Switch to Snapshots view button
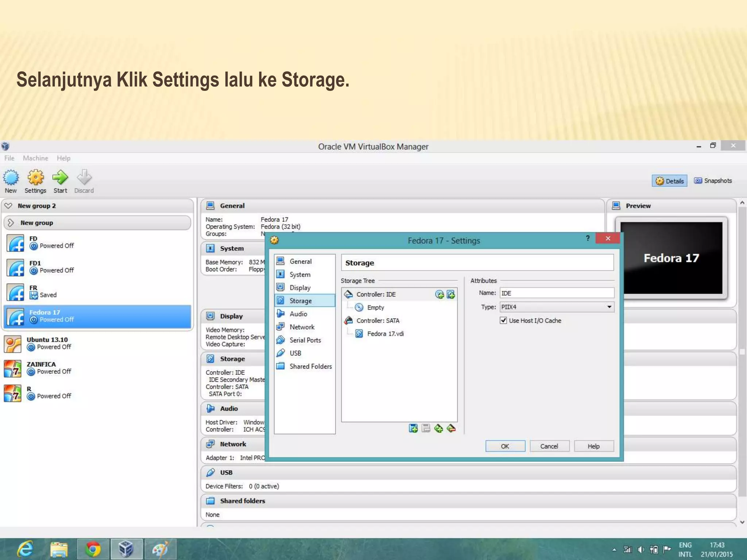Screen dimensions: 747x560 coord(713,181)
